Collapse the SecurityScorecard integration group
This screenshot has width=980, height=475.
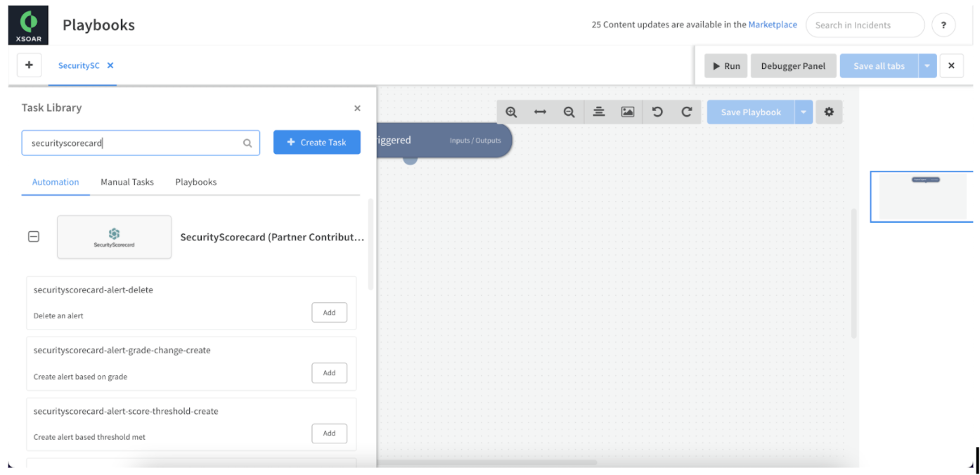tap(33, 237)
